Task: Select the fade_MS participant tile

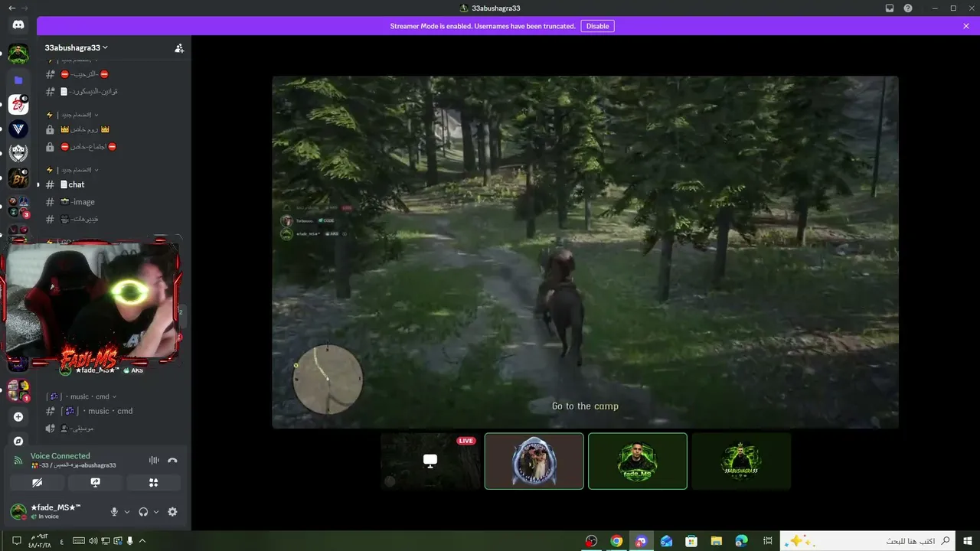Action: pyautogui.click(x=638, y=461)
